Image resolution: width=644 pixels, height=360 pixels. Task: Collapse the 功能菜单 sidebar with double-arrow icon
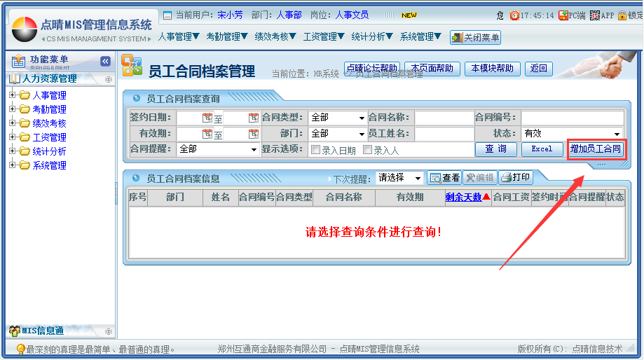click(106, 62)
